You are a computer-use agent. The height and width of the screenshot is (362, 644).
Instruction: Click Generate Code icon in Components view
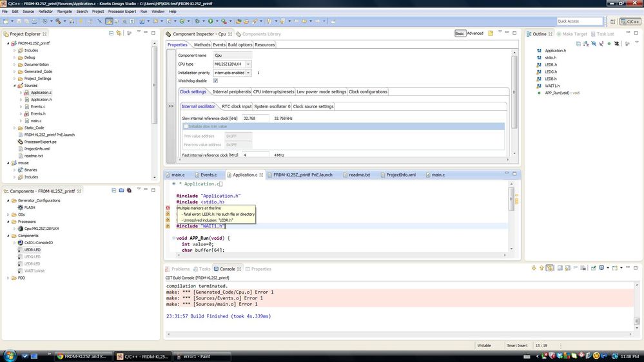[x=129, y=191]
